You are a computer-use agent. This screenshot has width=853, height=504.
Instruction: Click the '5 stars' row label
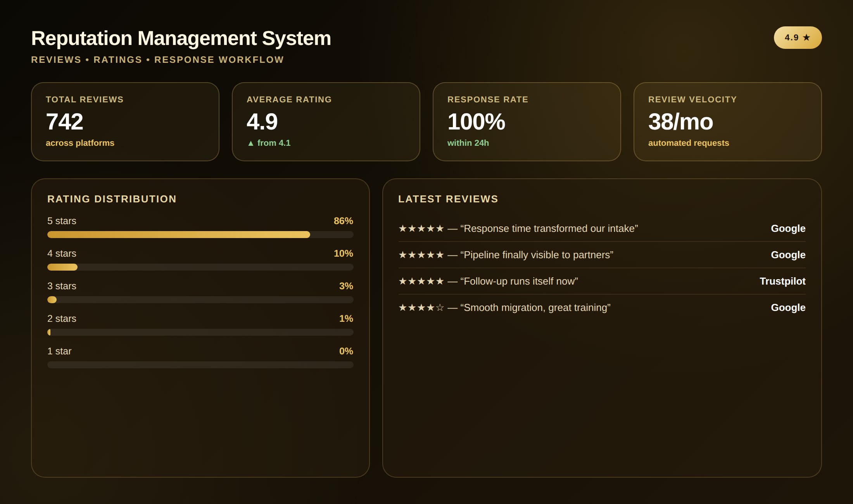pos(62,221)
